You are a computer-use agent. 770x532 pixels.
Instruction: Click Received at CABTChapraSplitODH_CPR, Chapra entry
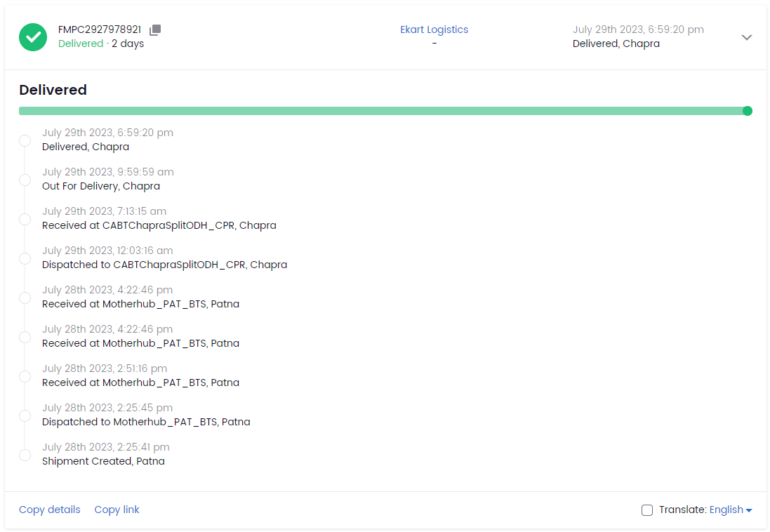coord(159,225)
